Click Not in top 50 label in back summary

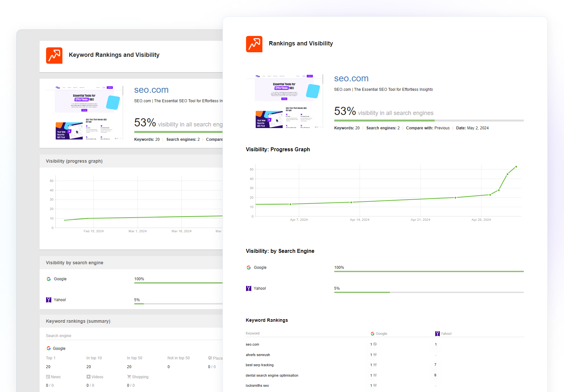point(178,358)
